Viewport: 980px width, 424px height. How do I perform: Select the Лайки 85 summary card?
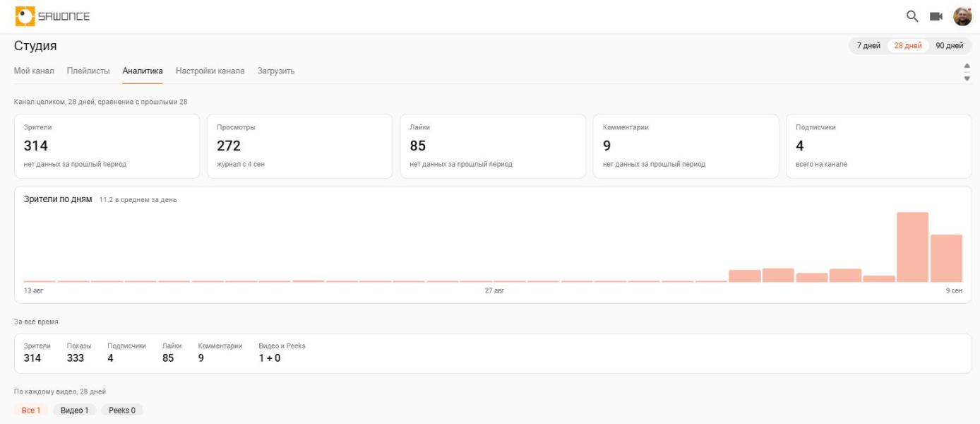tap(493, 146)
